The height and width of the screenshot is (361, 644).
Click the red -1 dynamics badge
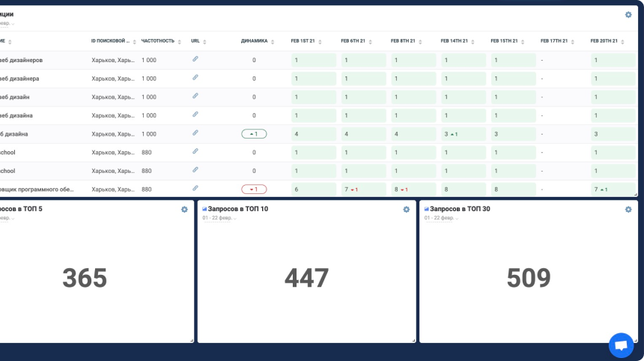click(x=254, y=189)
